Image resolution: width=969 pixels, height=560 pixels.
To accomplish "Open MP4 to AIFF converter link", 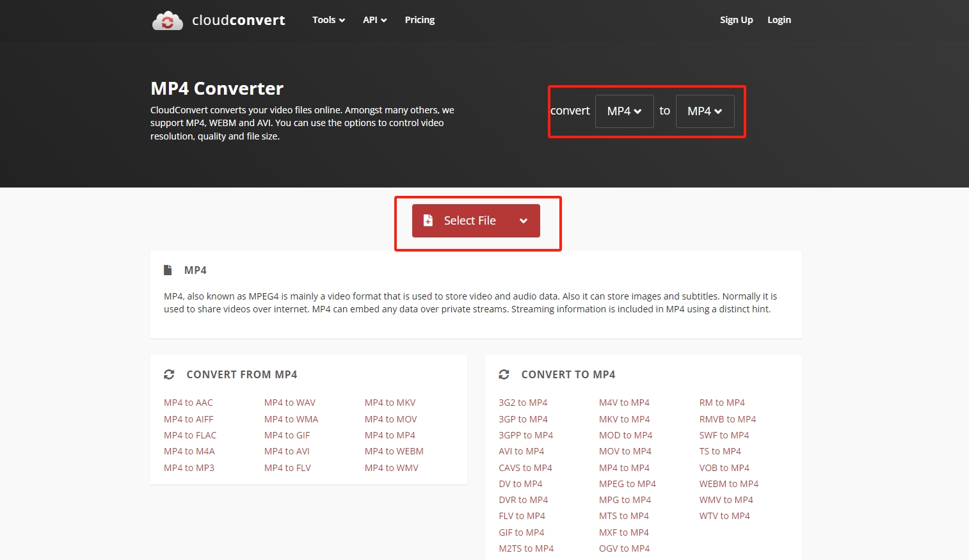I will click(188, 419).
